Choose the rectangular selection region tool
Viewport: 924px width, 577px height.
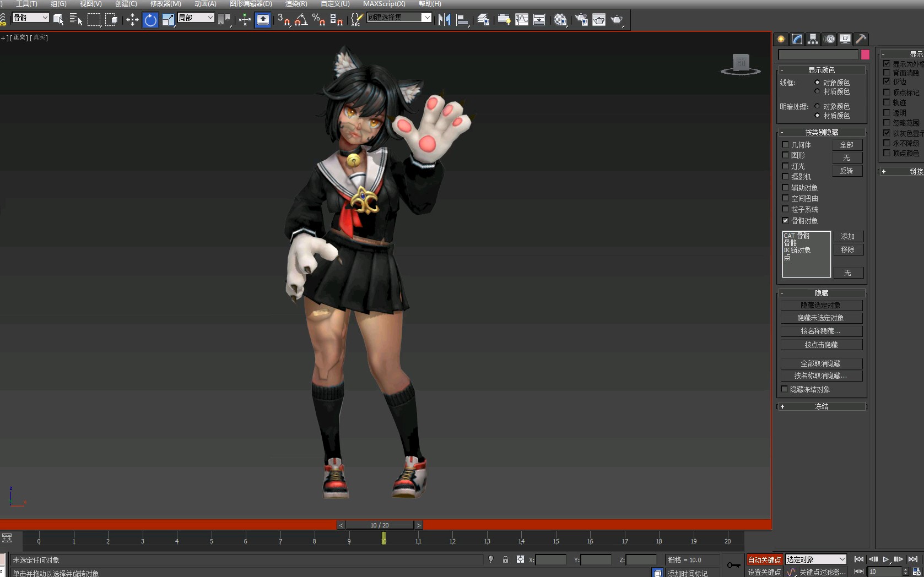coord(94,20)
